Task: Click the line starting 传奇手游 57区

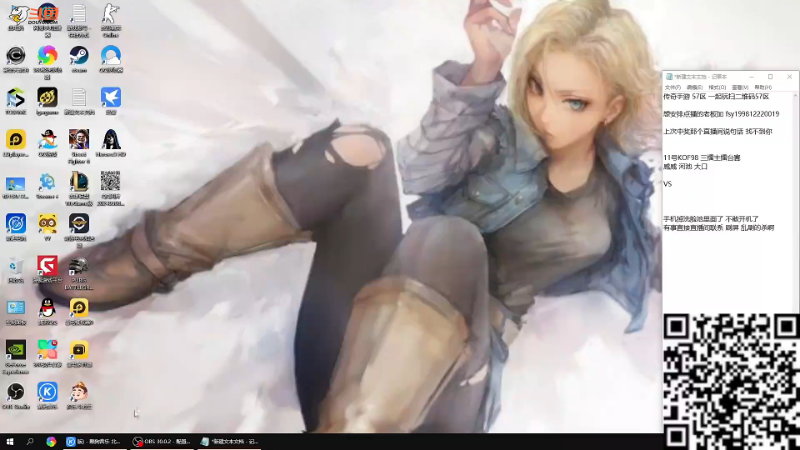Action: coord(716,96)
